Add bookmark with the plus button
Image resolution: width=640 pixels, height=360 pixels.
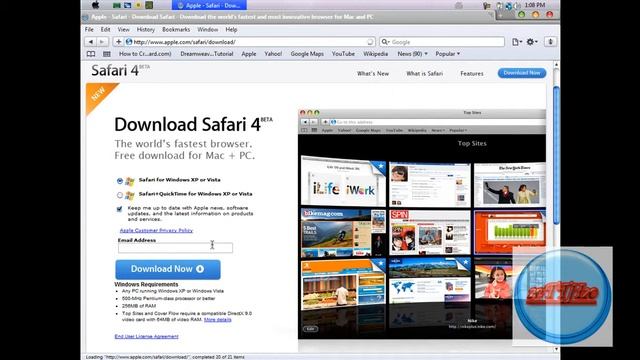(118, 42)
